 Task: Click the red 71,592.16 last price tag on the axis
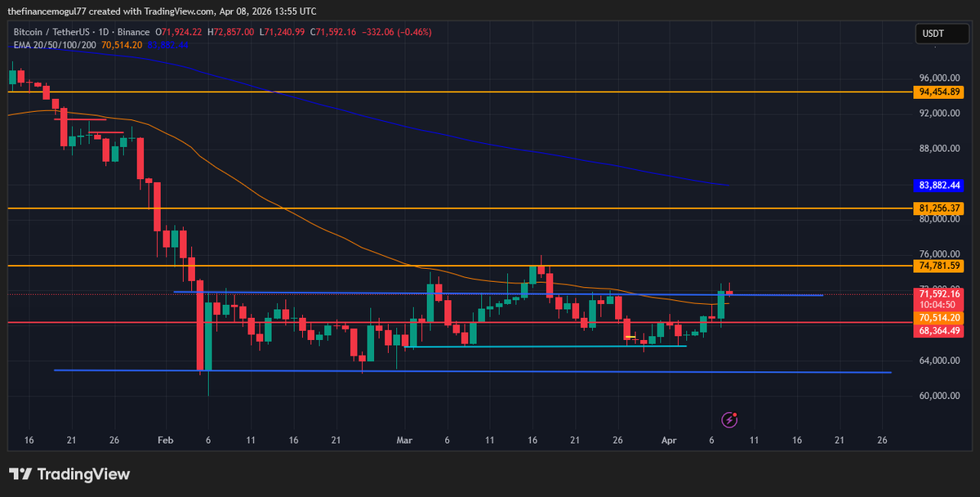coord(939,293)
